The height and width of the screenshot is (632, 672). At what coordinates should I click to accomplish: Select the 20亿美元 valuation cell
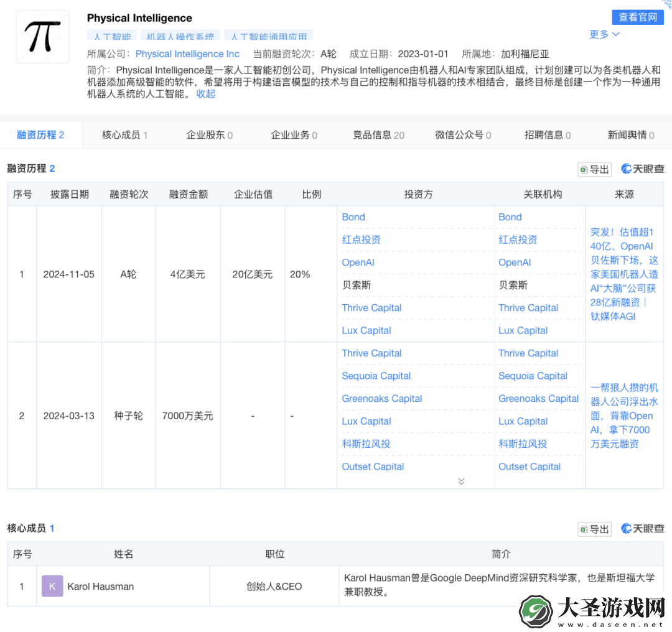click(253, 274)
